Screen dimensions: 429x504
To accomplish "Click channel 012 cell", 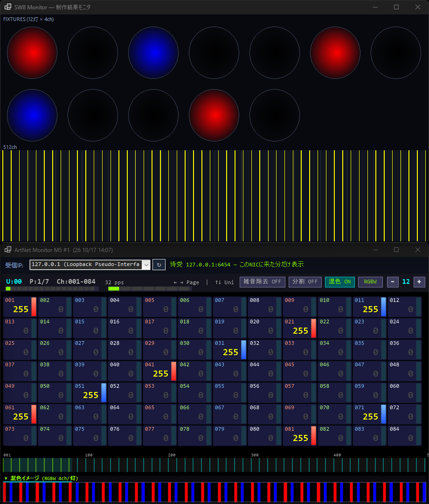I will 405,307.
